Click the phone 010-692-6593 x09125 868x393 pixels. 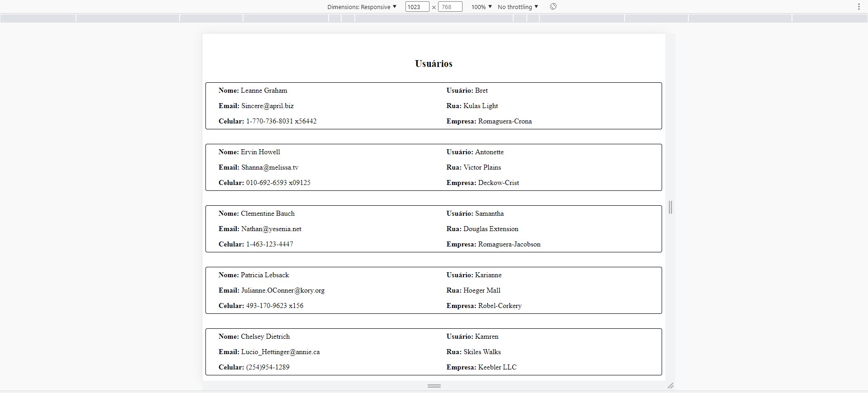[x=278, y=183]
